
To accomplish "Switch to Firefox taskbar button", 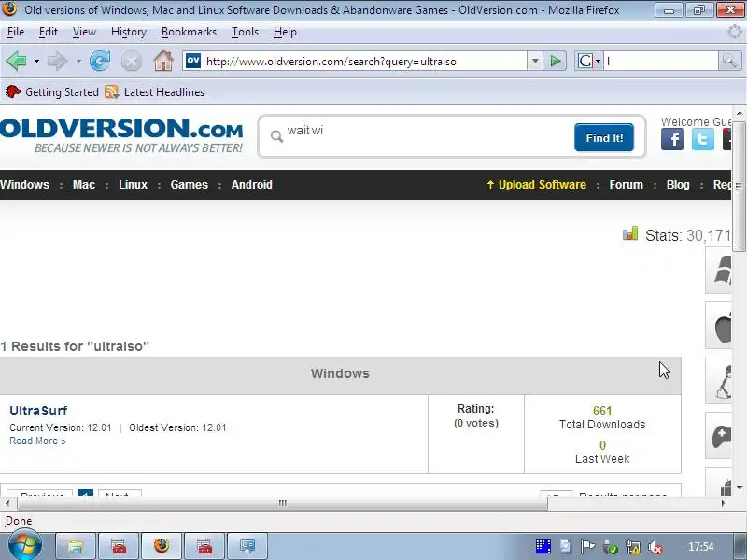I will [x=162, y=546].
